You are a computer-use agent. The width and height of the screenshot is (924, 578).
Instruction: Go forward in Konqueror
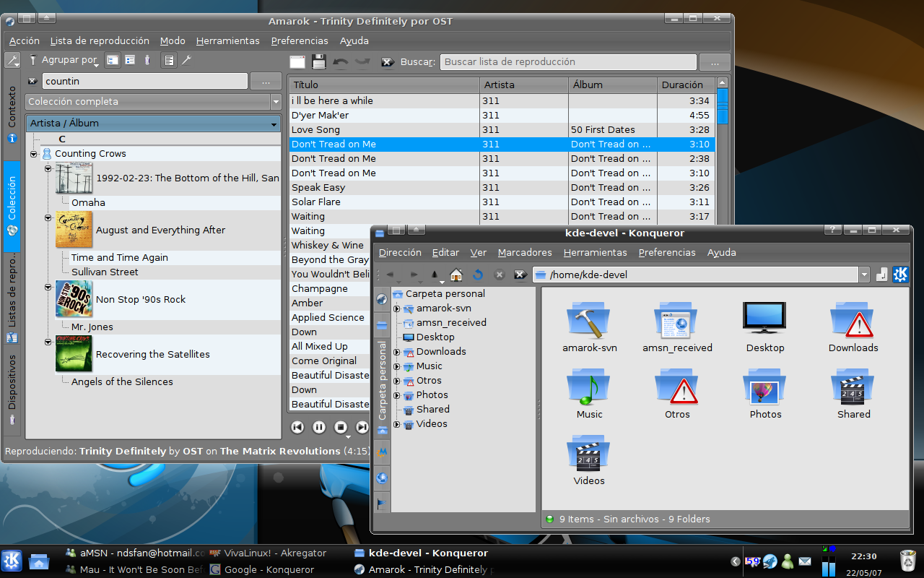click(414, 275)
